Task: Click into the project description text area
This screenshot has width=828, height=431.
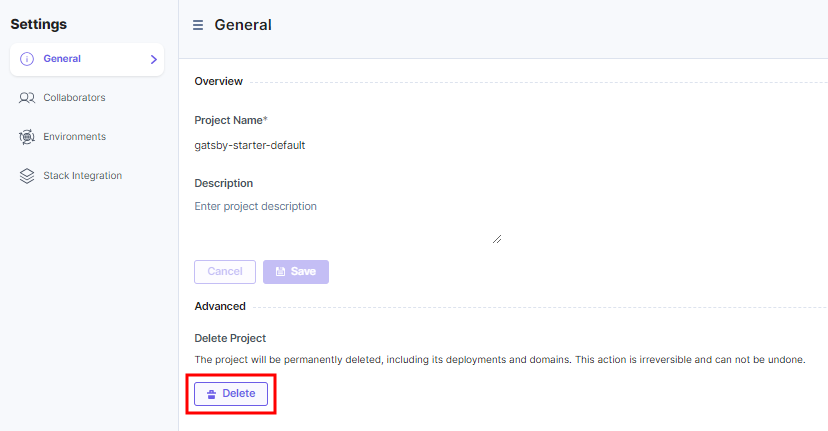Action: pyautogui.click(x=349, y=221)
